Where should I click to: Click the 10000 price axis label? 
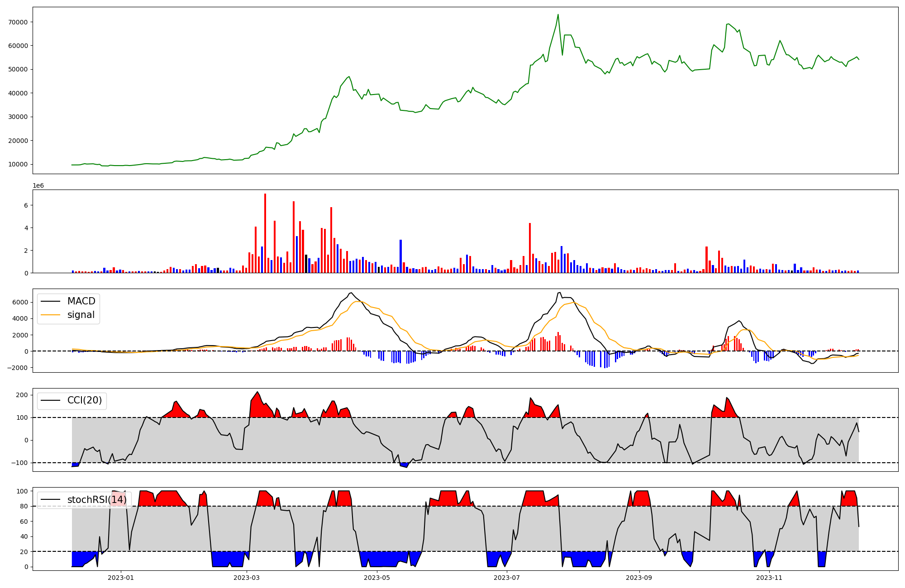coord(19,164)
